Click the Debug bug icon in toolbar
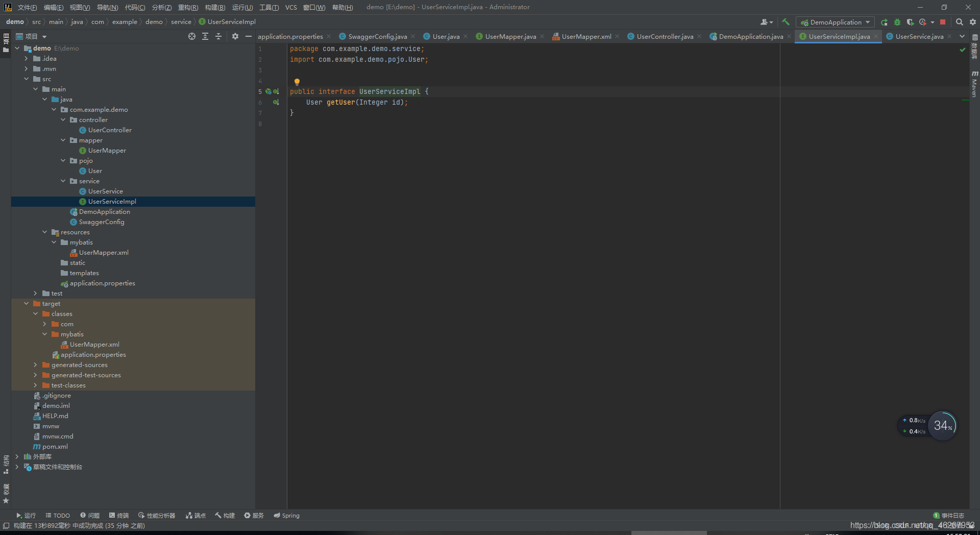 coord(897,22)
